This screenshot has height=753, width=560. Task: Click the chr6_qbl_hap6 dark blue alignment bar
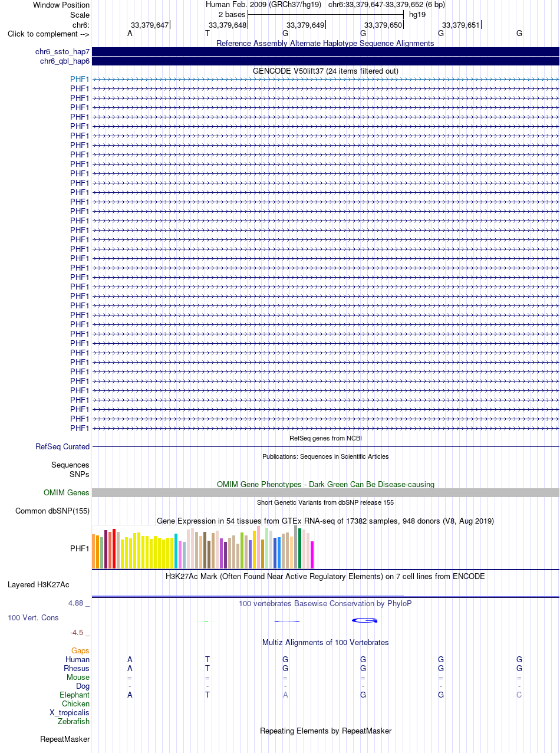pyautogui.click(x=325, y=61)
